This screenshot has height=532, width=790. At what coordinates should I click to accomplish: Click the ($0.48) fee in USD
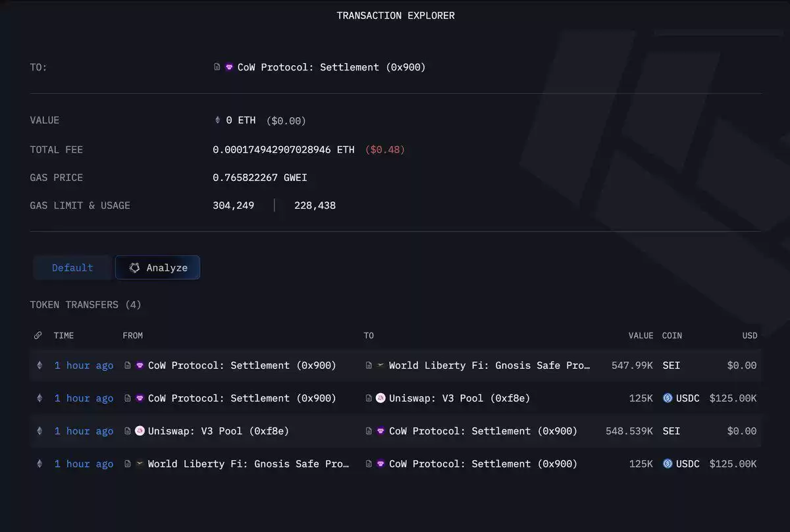[385, 150]
